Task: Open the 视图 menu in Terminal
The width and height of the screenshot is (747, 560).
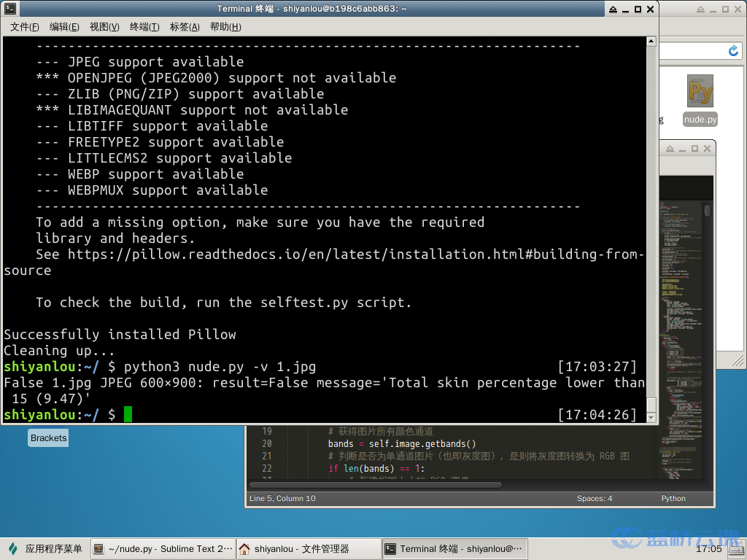Action: 104,27
